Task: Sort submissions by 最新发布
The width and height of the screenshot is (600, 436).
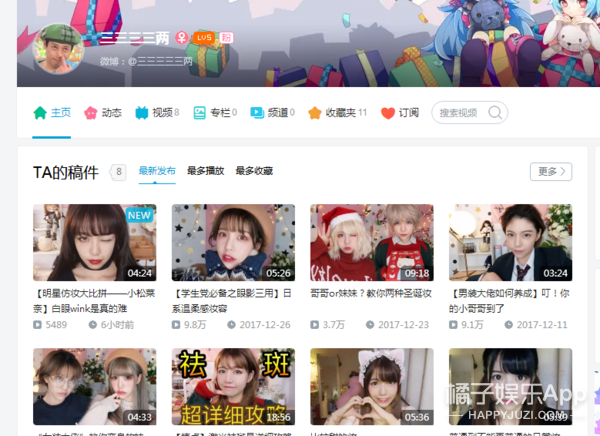Action: pos(157,171)
